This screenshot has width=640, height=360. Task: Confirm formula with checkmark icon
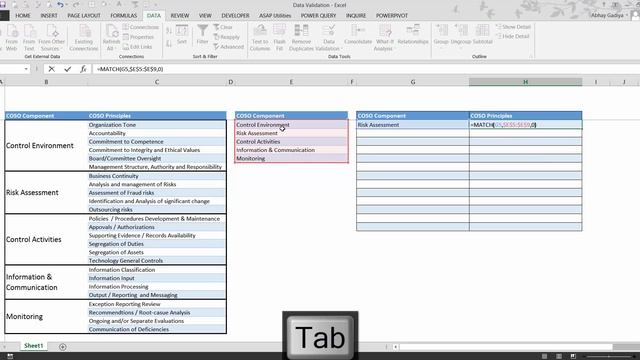[67, 69]
